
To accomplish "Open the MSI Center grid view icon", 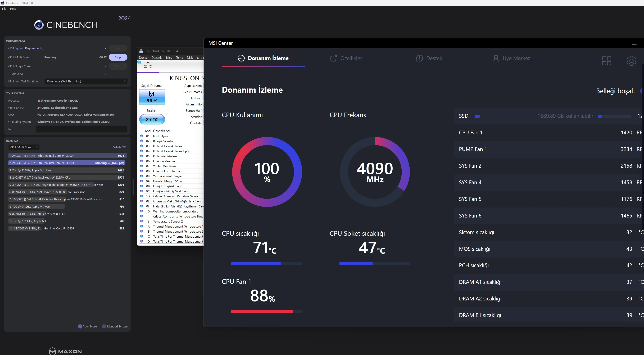I will (606, 61).
